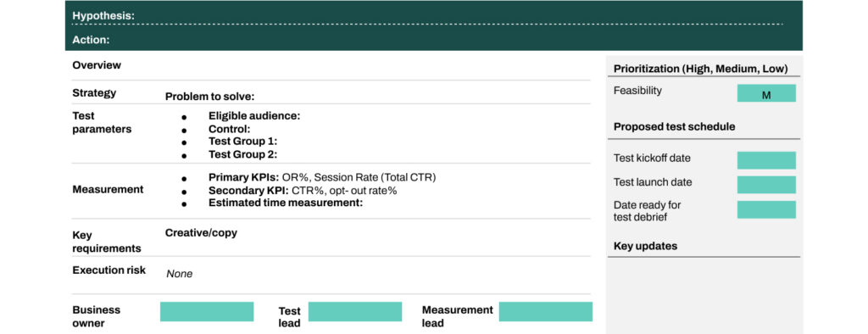Click the None execution risk text
Screen dimensions: 868x334
click(x=180, y=274)
